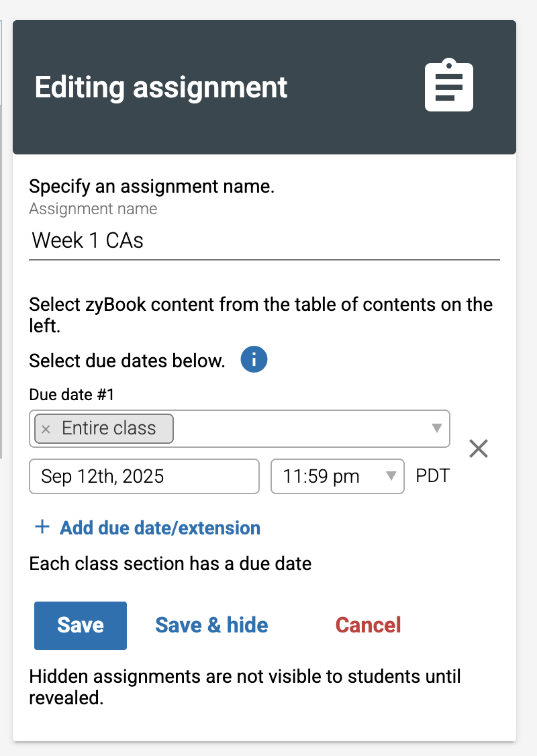
Task: Open the 11:59 pm time selector
Action: pos(338,476)
